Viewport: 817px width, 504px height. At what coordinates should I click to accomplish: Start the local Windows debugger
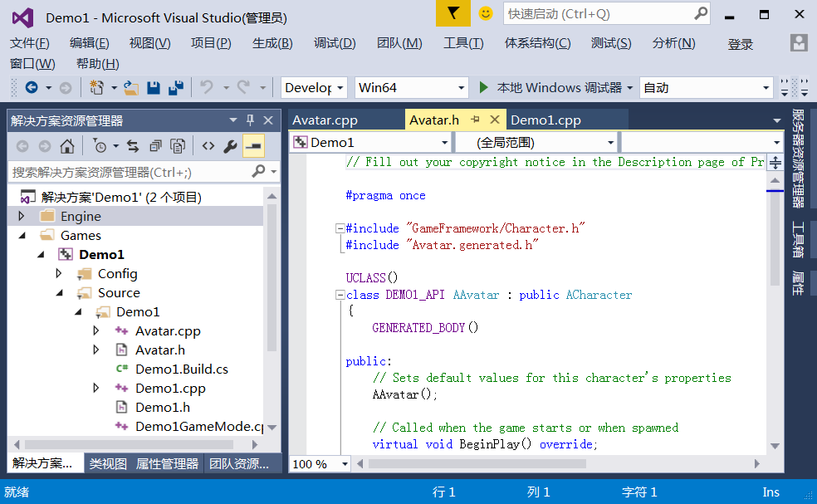483,87
